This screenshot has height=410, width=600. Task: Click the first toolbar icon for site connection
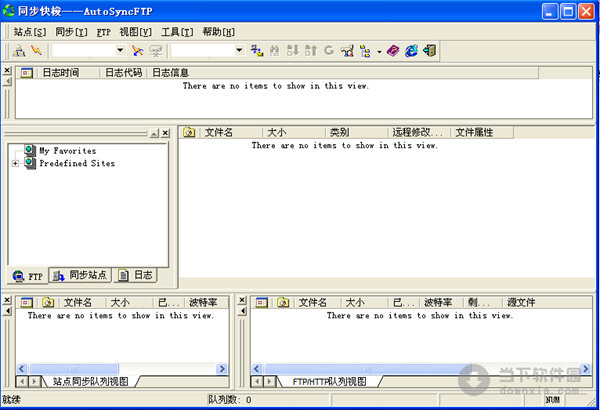coord(19,50)
